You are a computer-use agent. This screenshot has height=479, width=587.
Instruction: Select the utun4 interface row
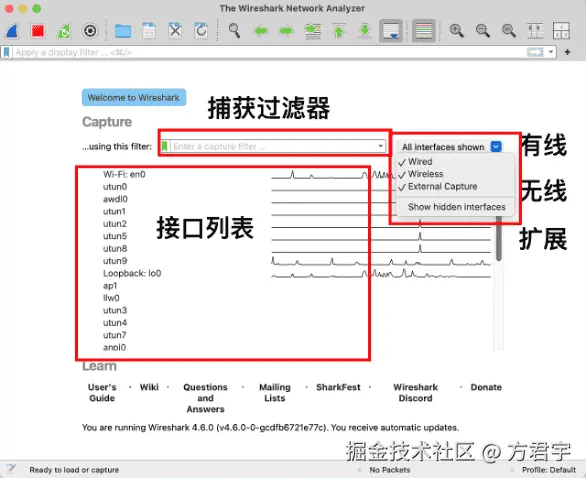click(115, 323)
